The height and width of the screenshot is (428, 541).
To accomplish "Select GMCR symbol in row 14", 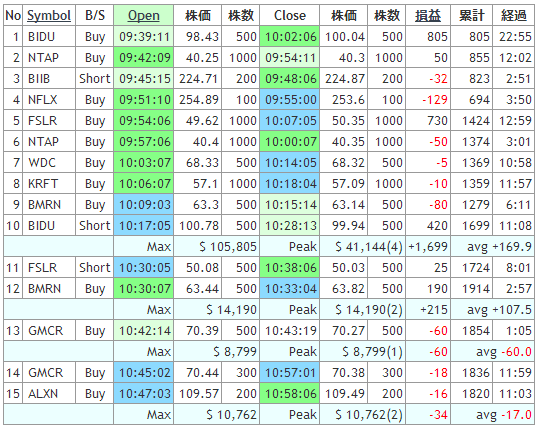I will (x=46, y=373).
